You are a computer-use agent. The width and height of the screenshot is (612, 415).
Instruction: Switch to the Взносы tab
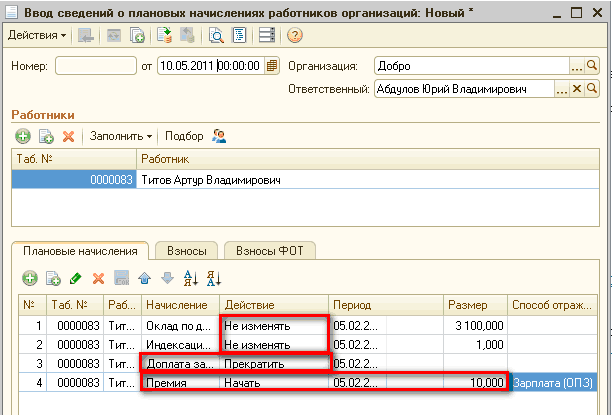[x=186, y=250]
